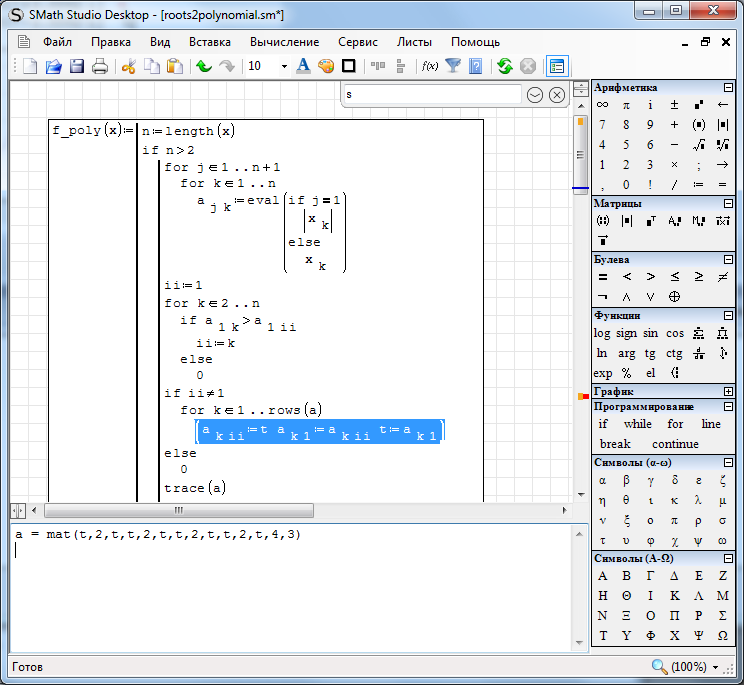Click the Cut scissors icon
The height and width of the screenshot is (685, 744).
[x=128, y=67]
